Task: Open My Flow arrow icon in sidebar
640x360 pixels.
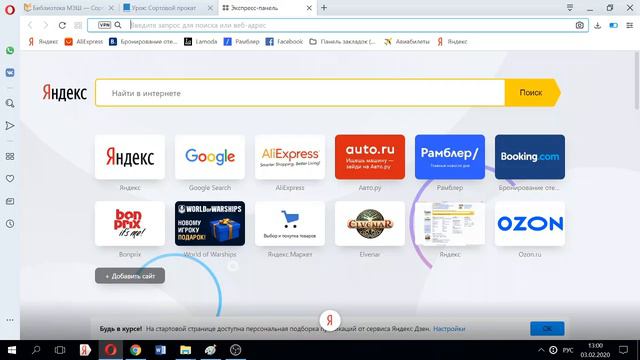Action: [x=10, y=126]
